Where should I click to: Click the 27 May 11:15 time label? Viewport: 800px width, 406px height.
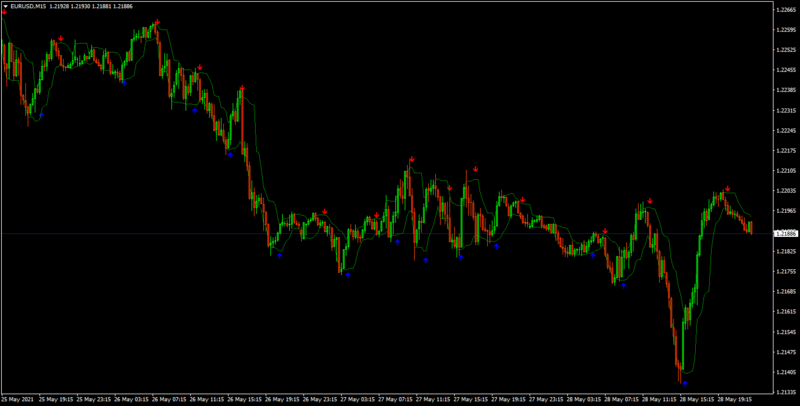point(433,399)
